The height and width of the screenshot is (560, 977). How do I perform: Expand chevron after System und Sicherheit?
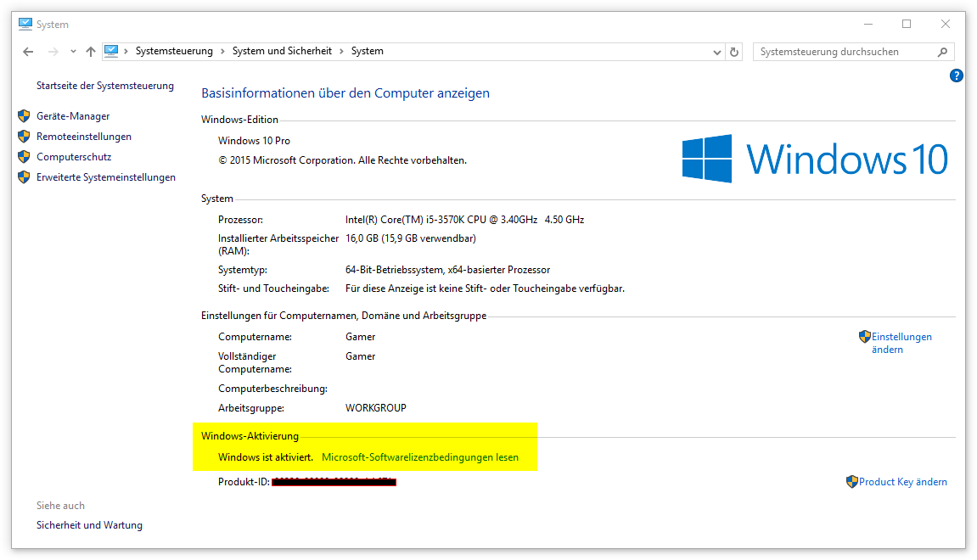pyautogui.click(x=341, y=51)
